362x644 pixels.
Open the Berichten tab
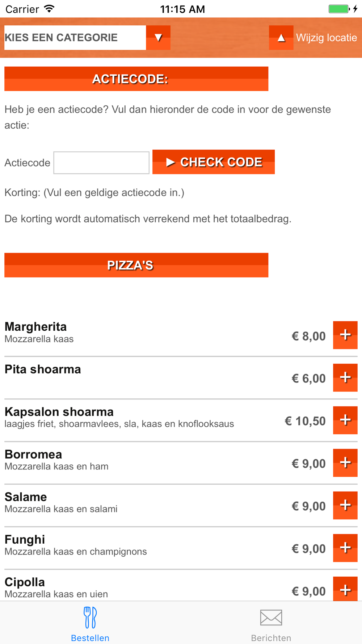271,624
